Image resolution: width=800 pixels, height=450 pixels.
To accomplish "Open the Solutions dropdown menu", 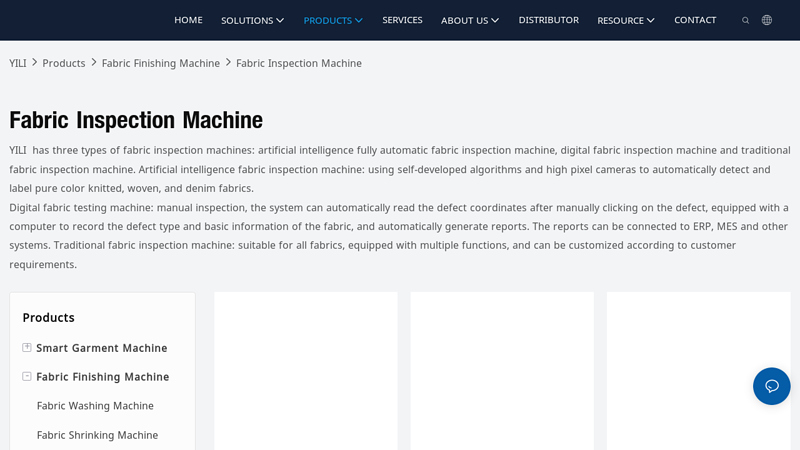I will point(252,20).
